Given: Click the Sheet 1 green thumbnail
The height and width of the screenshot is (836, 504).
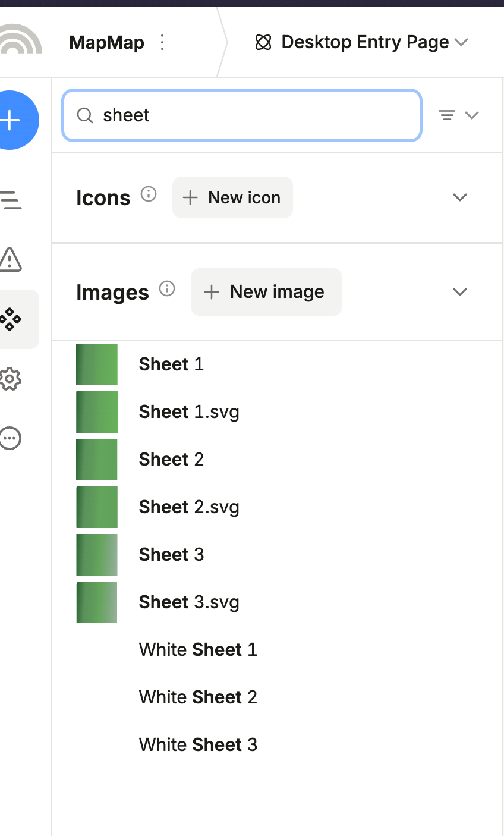Looking at the screenshot, I should point(97,364).
